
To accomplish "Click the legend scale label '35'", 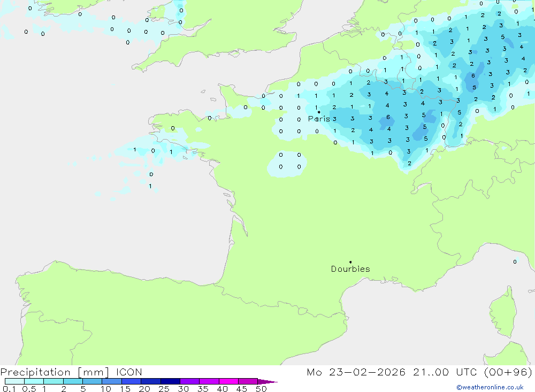I will click(203, 389).
